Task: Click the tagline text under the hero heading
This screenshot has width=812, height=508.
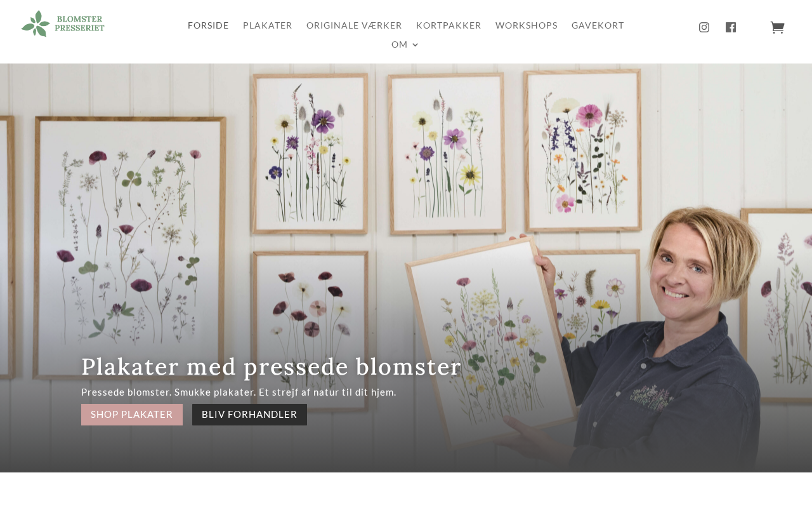Action: [x=239, y=392]
